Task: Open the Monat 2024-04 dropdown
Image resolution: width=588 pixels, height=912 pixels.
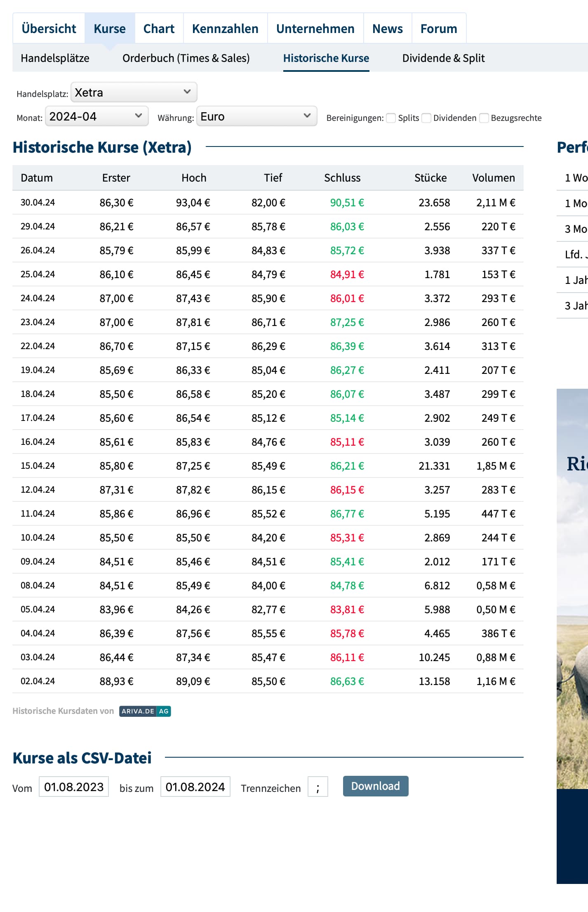Action: 97,116
